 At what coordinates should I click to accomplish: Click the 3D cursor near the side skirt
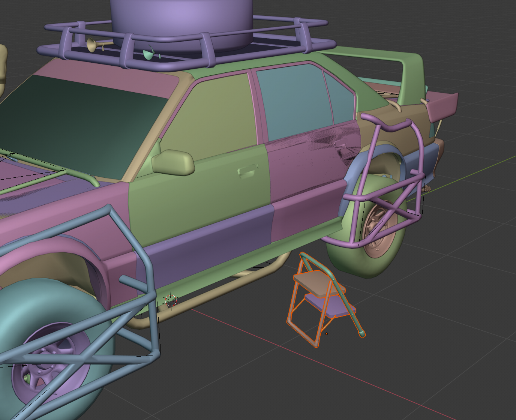click(171, 300)
